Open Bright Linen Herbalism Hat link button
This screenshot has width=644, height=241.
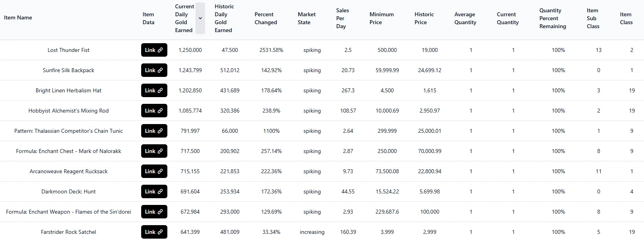(x=154, y=90)
